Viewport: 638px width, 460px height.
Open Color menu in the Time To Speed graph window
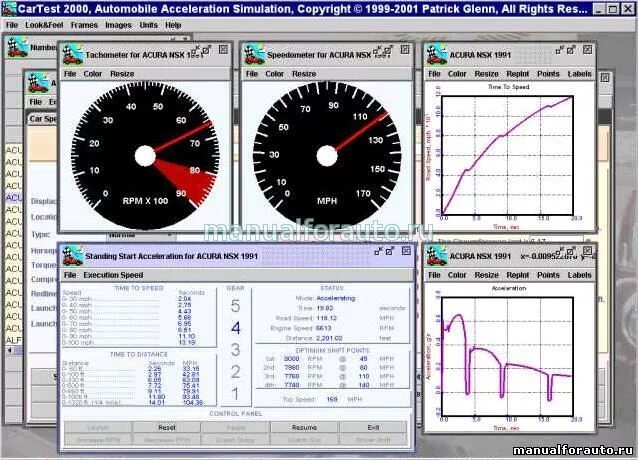457,74
